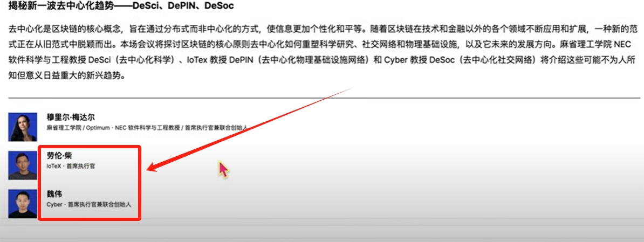The image size is (644, 242).
Task: Click Cyber · 首席执行官兼联合创始人 subtitle text
Action: pyautogui.click(x=88, y=204)
